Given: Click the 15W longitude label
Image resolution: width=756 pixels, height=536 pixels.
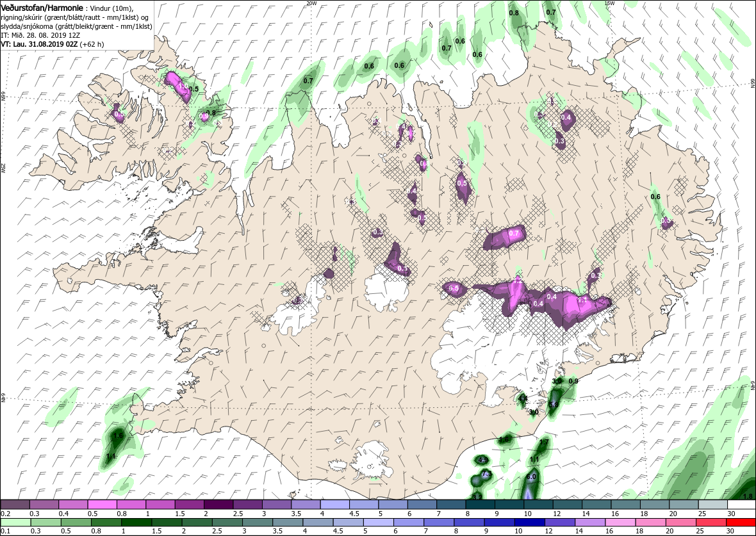Looking at the screenshot, I should [609, 3].
